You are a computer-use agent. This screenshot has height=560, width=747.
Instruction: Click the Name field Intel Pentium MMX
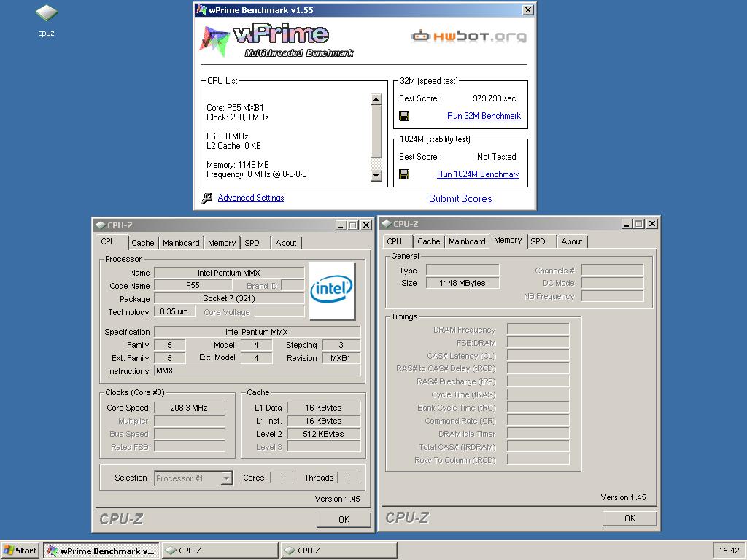tap(229, 273)
